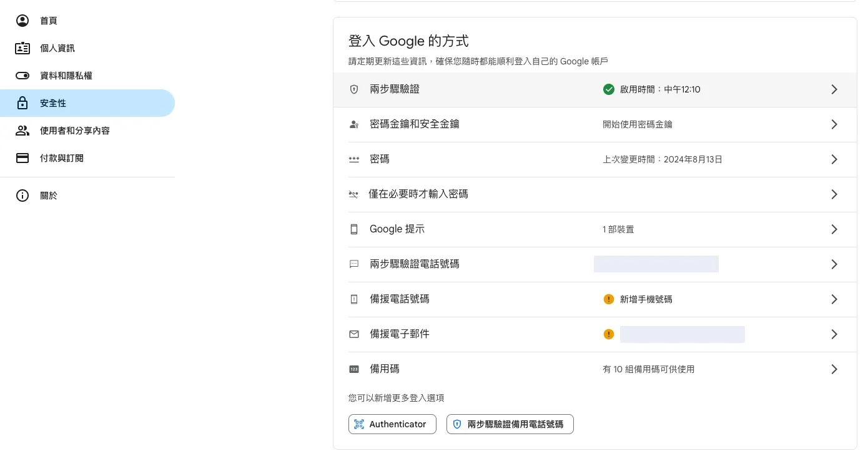Click 上次變更時間：2024年8月13日 text
Screen dimensions: 868x456
point(663,159)
